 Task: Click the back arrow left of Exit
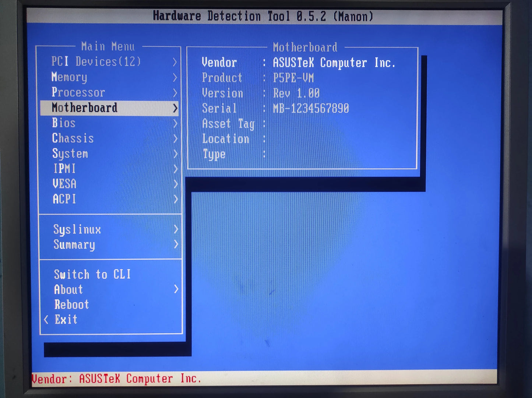[46, 320]
